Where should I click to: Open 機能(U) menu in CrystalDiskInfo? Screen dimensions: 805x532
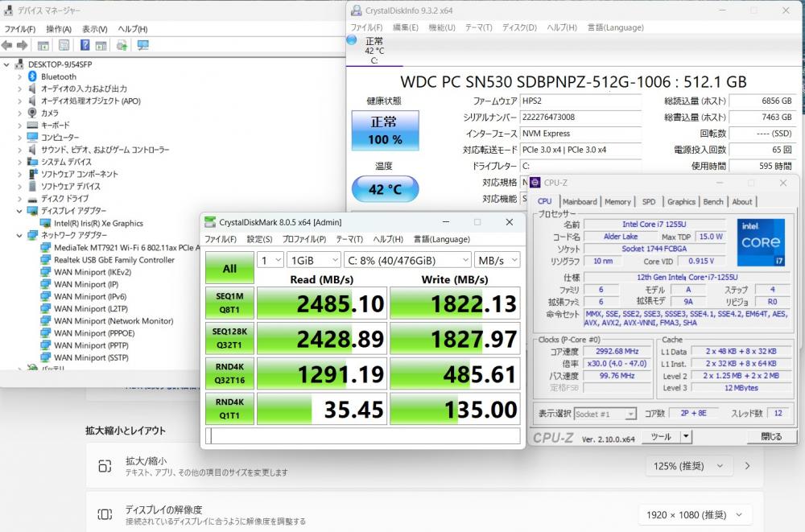tap(442, 27)
